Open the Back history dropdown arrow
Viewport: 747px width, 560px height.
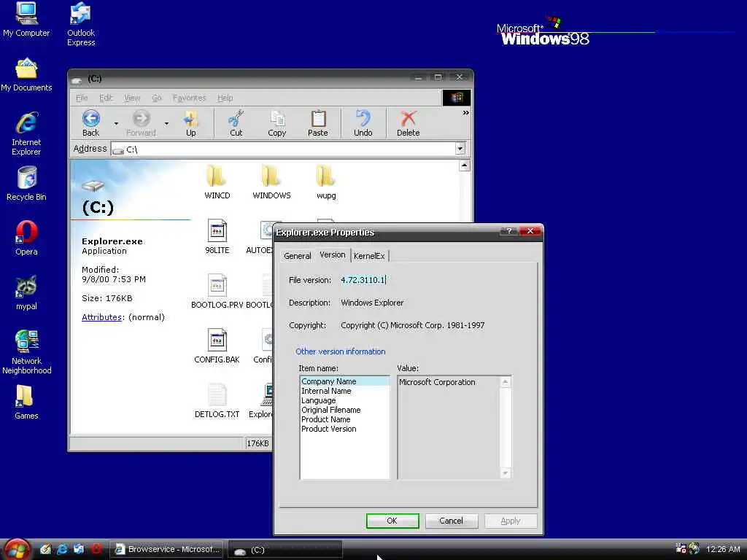(116, 124)
